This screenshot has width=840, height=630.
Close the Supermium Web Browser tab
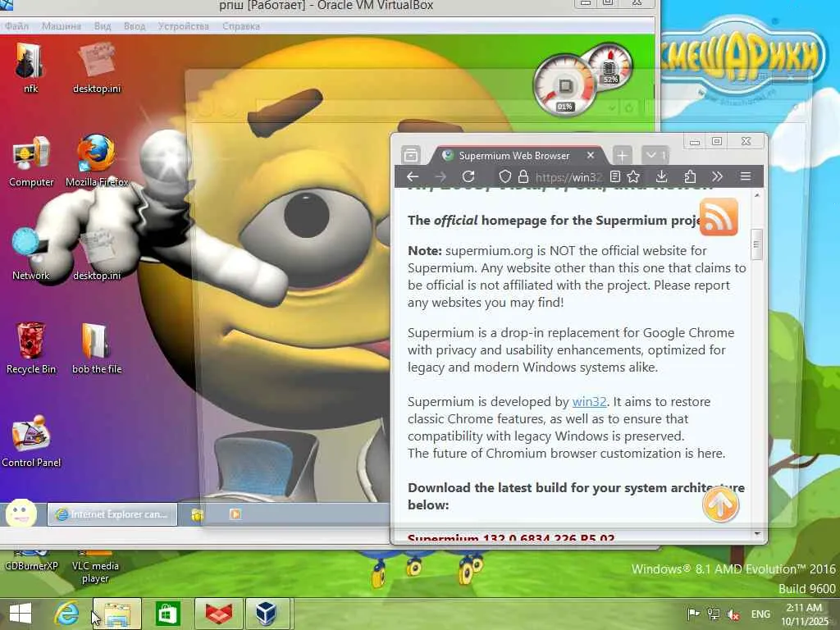point(591,156)
